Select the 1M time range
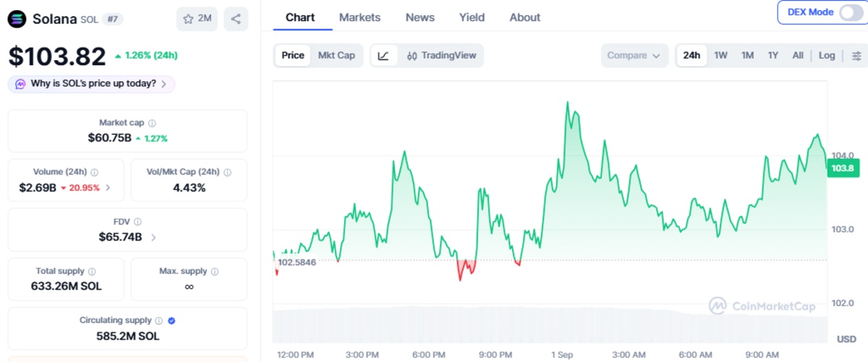 point(747,55)
